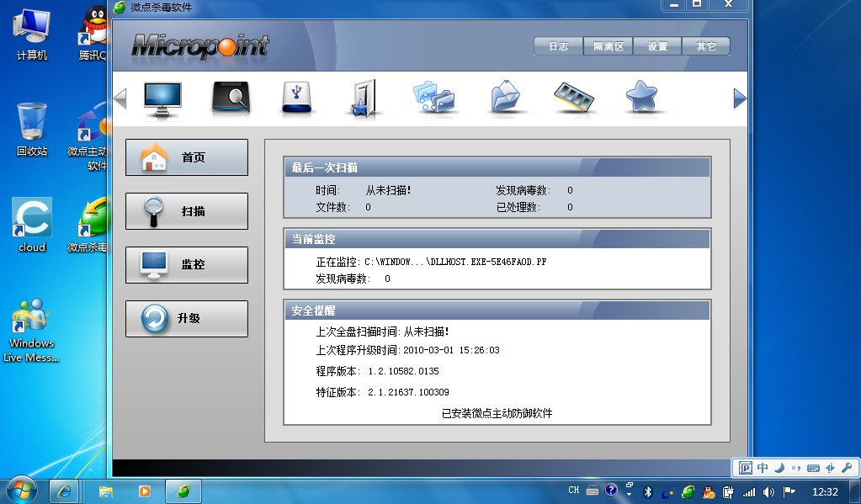Toggle the 中 Chinese input mode
861x504 pixels.
point(763,468)
